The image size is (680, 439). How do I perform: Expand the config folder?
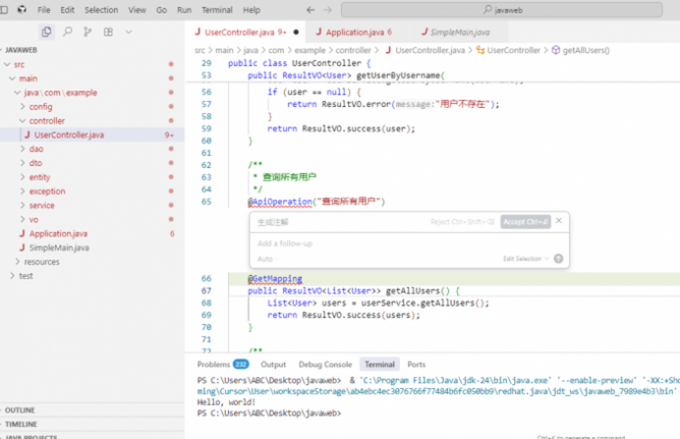pyautogui.click(x=40, y=106)
